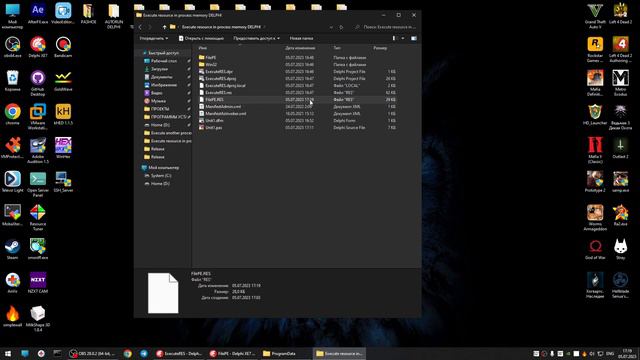Refresh the Explorer folder view

point(341,27)
